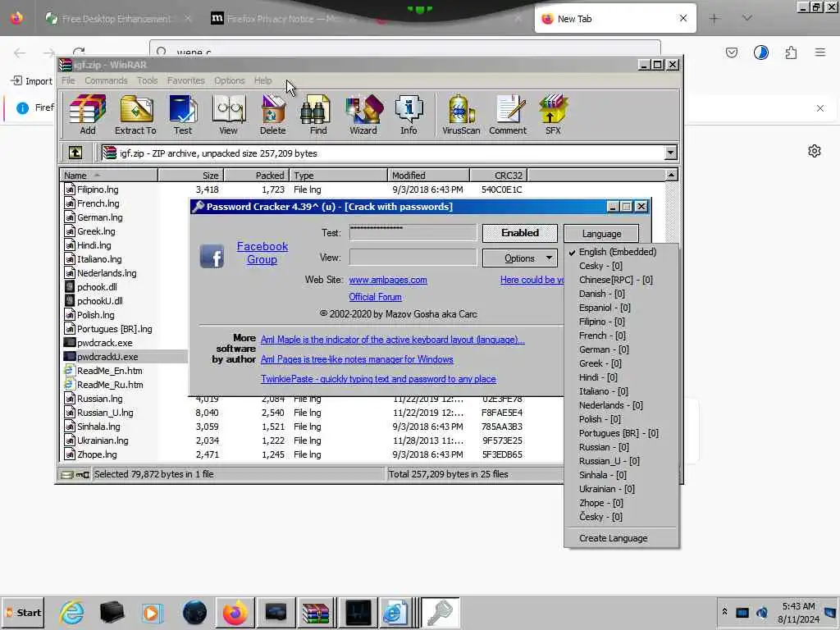This screenshot has width=840, height=630.
Task: Click the Test password field
Action: pos(413,233)
